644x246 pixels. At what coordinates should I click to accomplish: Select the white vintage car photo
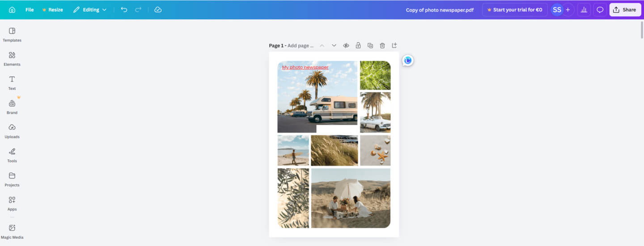click(375, 113)
